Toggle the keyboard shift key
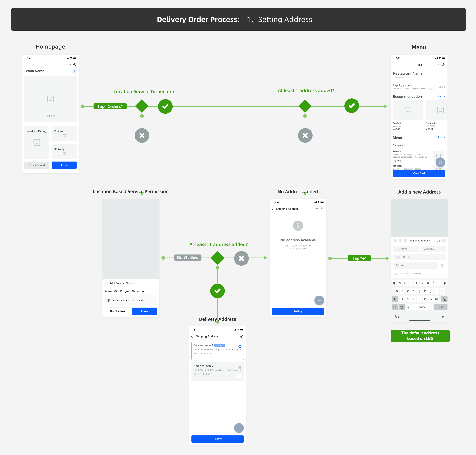This screenshot has width=476, height=455. click(x=395, y=299)
